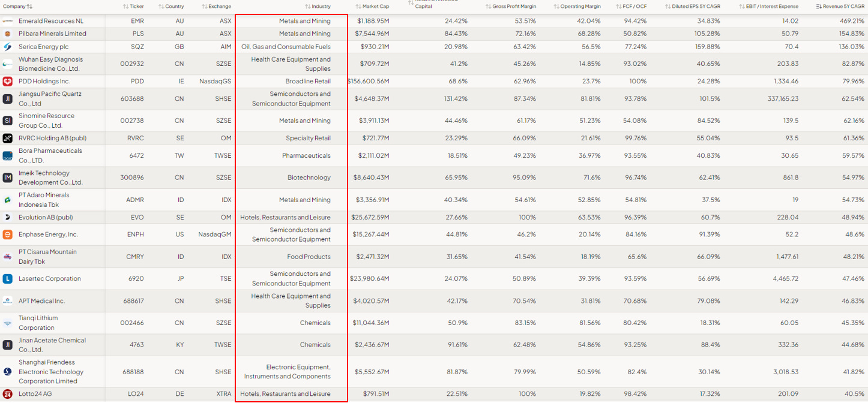Click the PT Cisarua Mountain Dairy logo
This screenshot has height=403, width=868.
(x=8, y=257)
